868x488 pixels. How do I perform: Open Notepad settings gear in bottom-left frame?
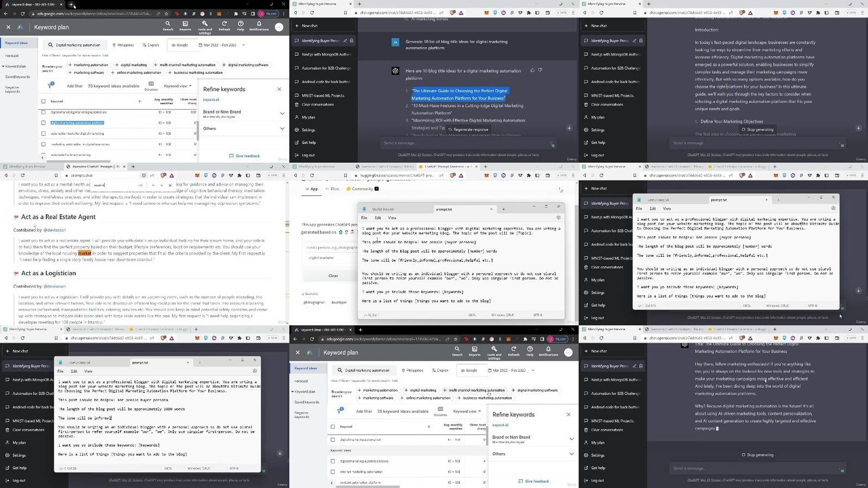coord(254,371)
